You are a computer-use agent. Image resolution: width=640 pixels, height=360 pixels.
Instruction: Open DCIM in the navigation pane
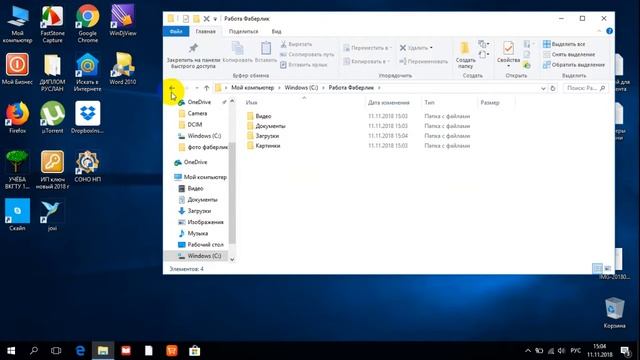tap(194, 124)
